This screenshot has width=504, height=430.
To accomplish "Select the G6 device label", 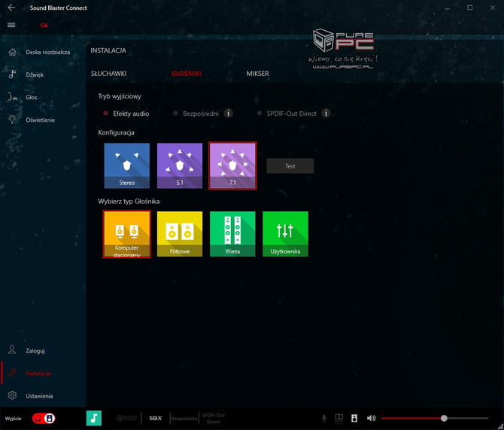I will click(x=44, y=25).
